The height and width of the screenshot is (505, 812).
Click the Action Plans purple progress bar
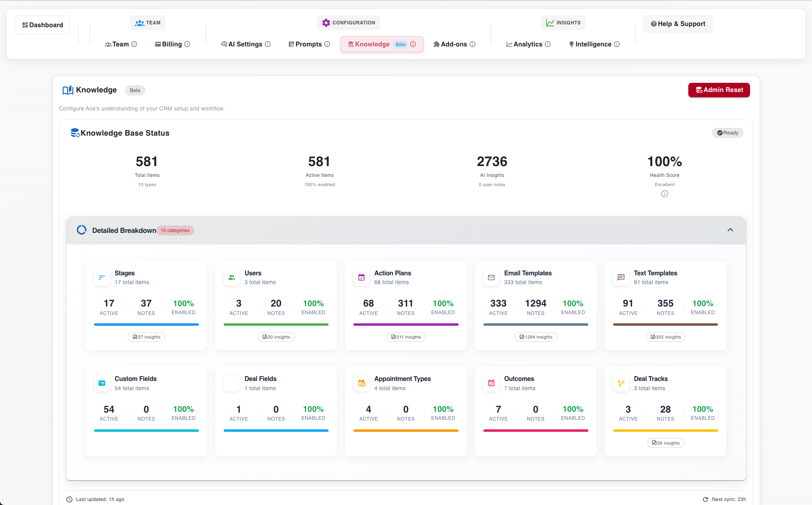coord(405,325)
